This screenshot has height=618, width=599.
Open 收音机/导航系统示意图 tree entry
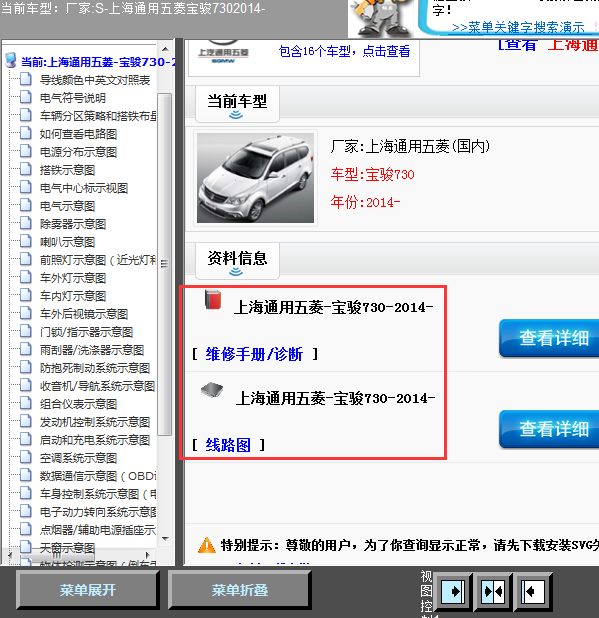click(x=97, y=386)
